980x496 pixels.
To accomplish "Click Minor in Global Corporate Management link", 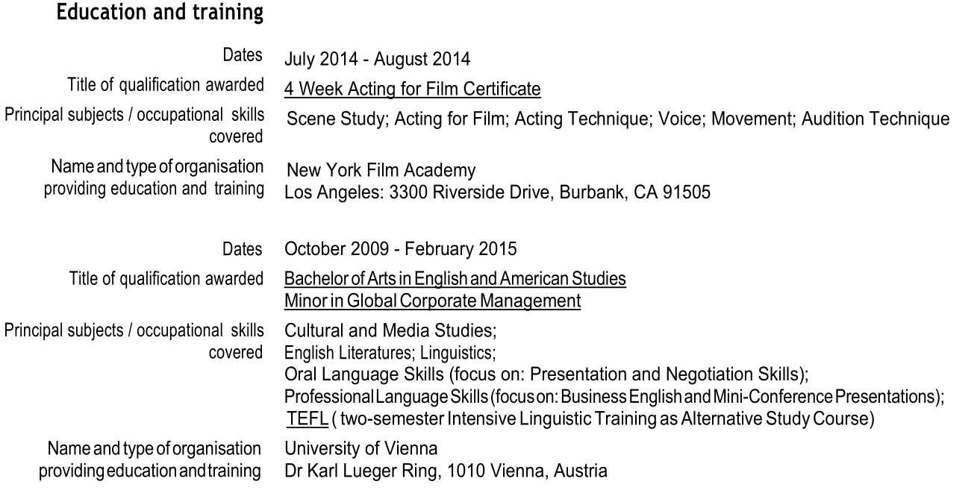I will coord(432,301).
